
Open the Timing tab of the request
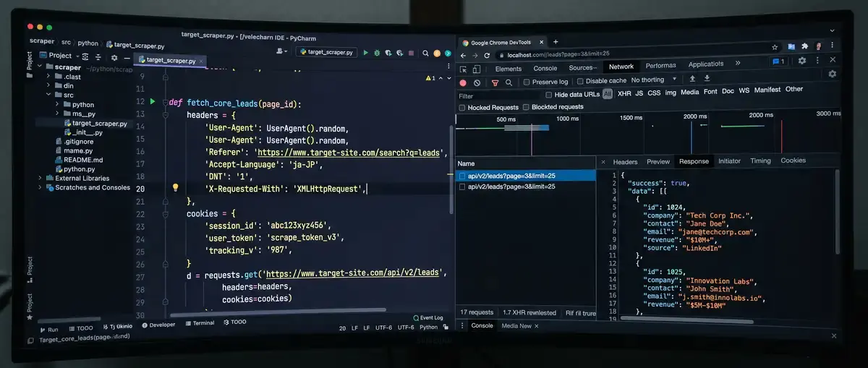tap(760, 161)
